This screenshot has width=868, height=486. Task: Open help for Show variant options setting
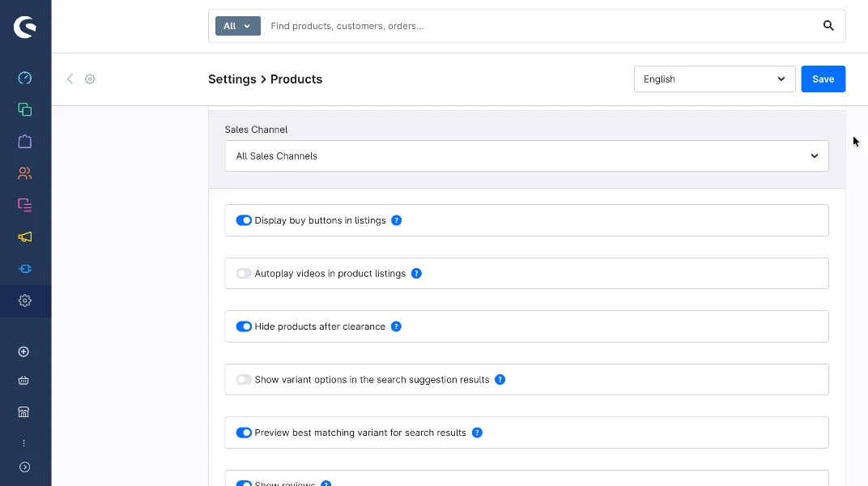500,380
